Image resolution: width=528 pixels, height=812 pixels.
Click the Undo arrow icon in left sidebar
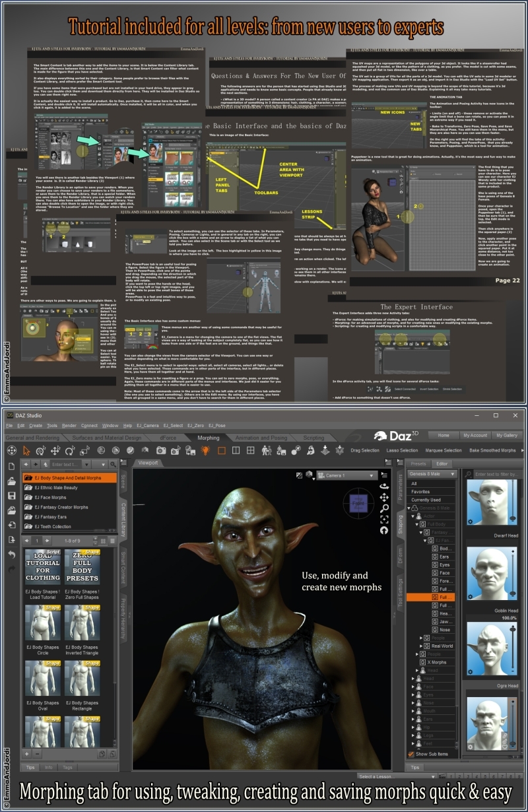pos(12,555)
